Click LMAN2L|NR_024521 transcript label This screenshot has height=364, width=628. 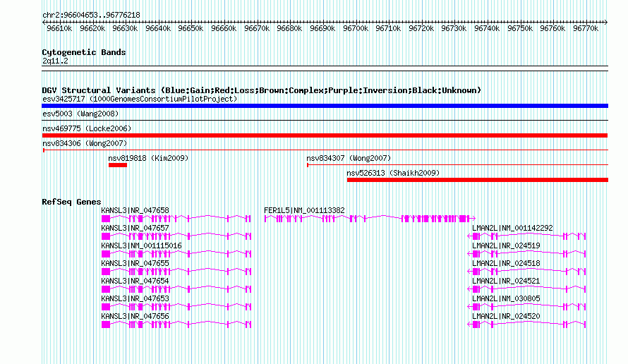point(506,281)
